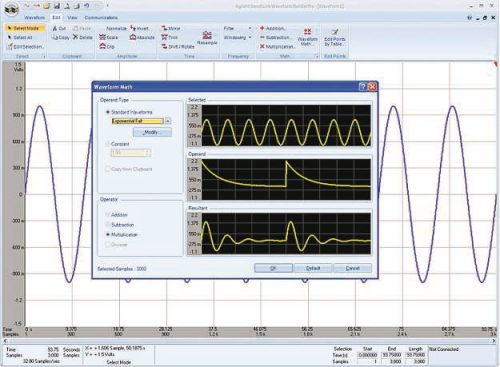Click the Open folder quick access icon
This screenshot has height=367, width=500.
[x=47, y=6]
